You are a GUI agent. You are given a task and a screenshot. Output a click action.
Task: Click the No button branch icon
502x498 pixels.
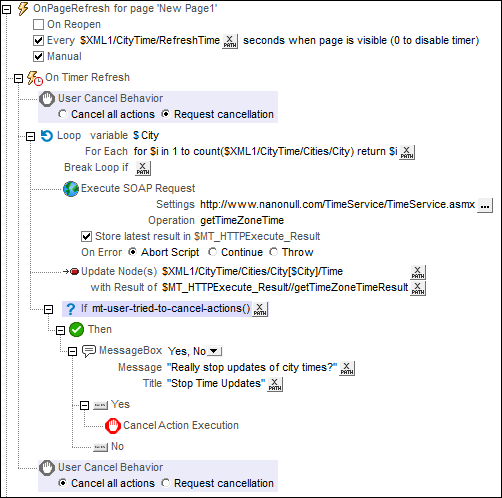tap(100, 447)
